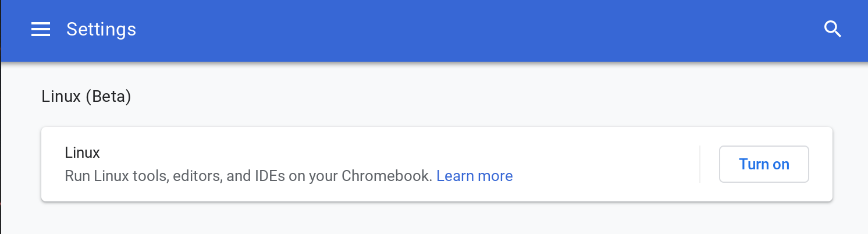
Task: Follow Learn more about Linux tools
Action: point(474,176)
